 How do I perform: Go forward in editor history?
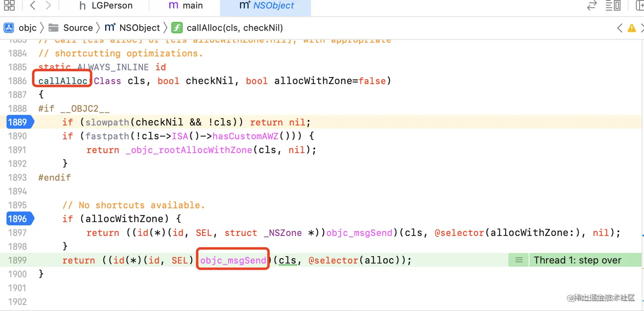[48, 6]
